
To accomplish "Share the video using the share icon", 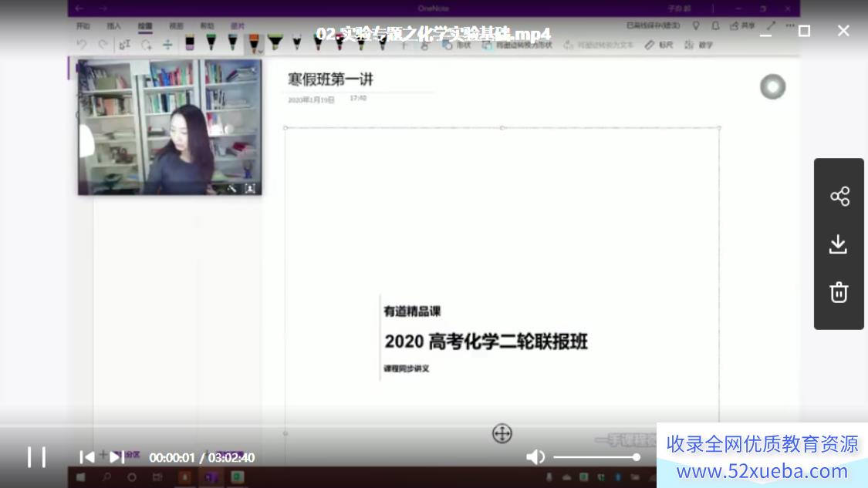I will coord(839,197).
